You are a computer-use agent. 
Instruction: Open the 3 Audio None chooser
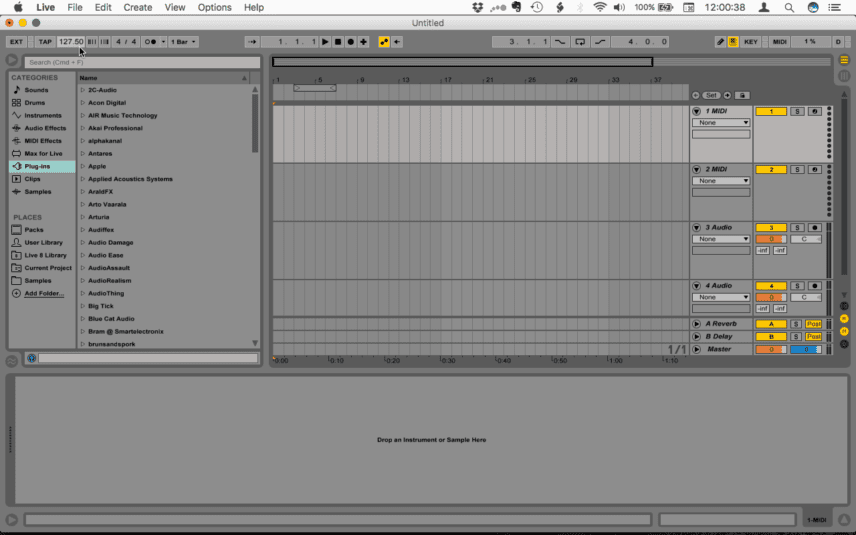721,239
